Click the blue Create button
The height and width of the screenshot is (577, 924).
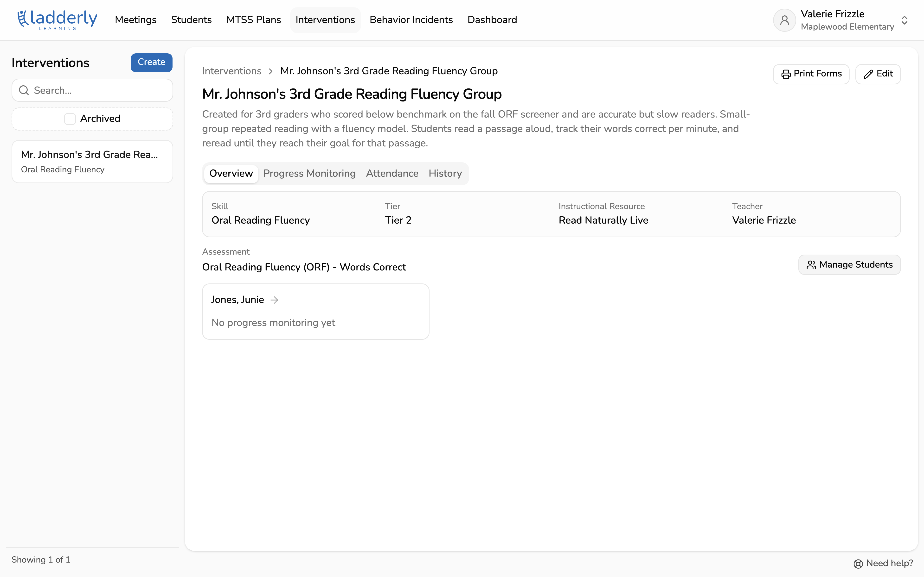pos(152,62)
